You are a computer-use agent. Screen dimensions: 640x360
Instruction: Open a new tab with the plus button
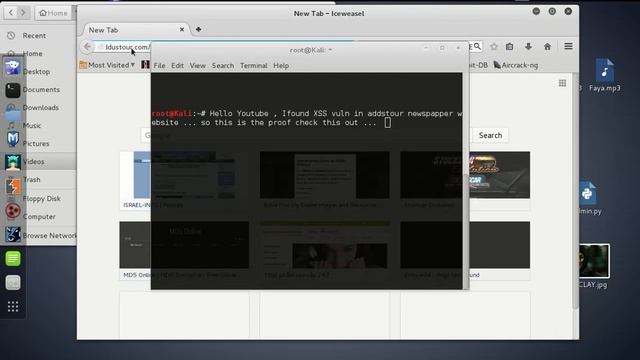[198, 29]
